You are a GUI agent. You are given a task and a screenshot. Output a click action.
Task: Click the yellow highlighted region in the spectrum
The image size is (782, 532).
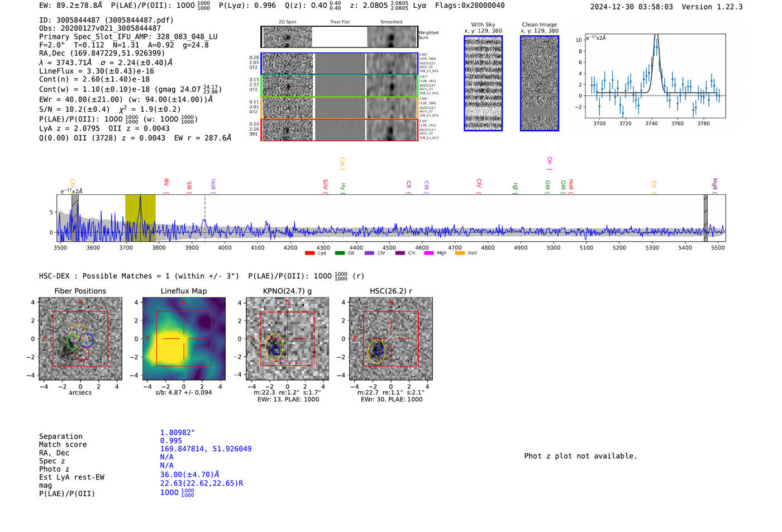[140, 218]
